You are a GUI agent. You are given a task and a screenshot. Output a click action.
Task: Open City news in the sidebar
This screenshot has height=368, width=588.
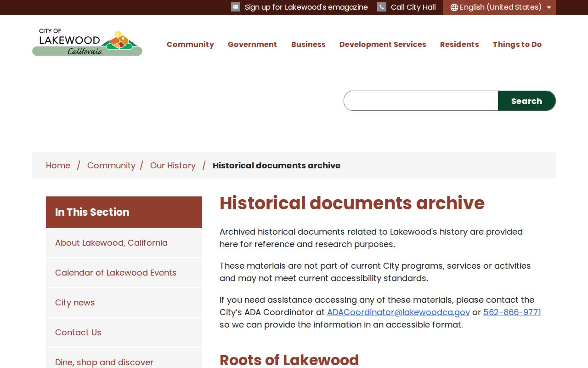pyautogui.click(x=124, y=303)
